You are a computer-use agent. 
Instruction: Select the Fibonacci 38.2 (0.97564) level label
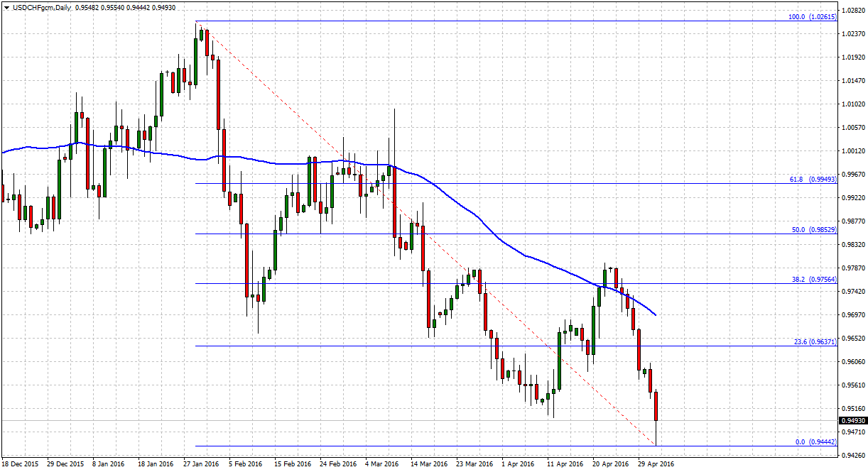coord(814,280)
